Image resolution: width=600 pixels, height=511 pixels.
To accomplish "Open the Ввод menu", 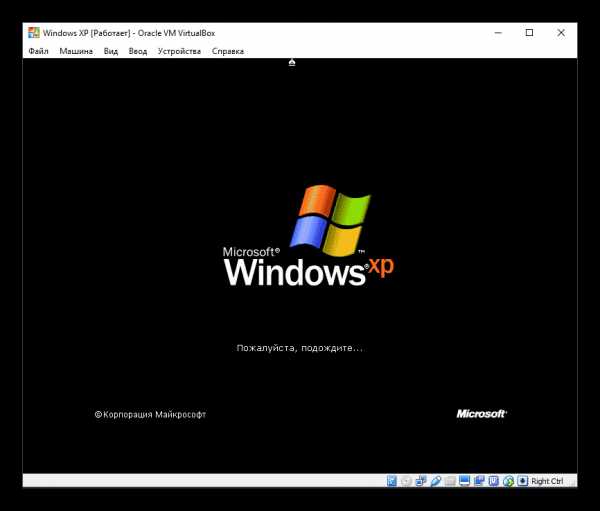I will [137, 51].
